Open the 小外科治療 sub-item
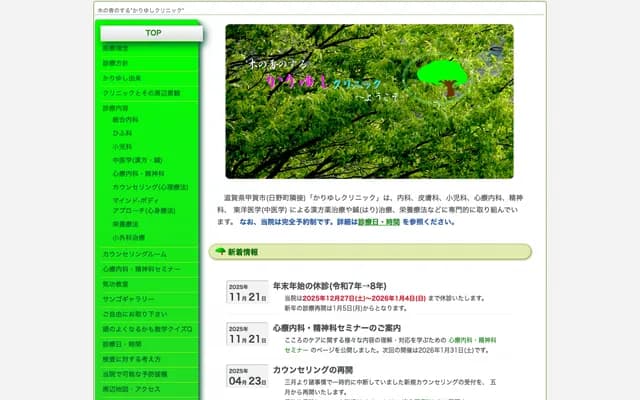 (129, 238)
